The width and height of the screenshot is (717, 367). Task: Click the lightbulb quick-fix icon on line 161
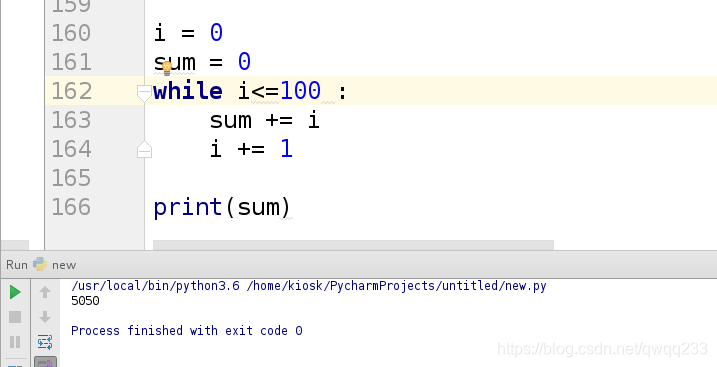[166, 69]
